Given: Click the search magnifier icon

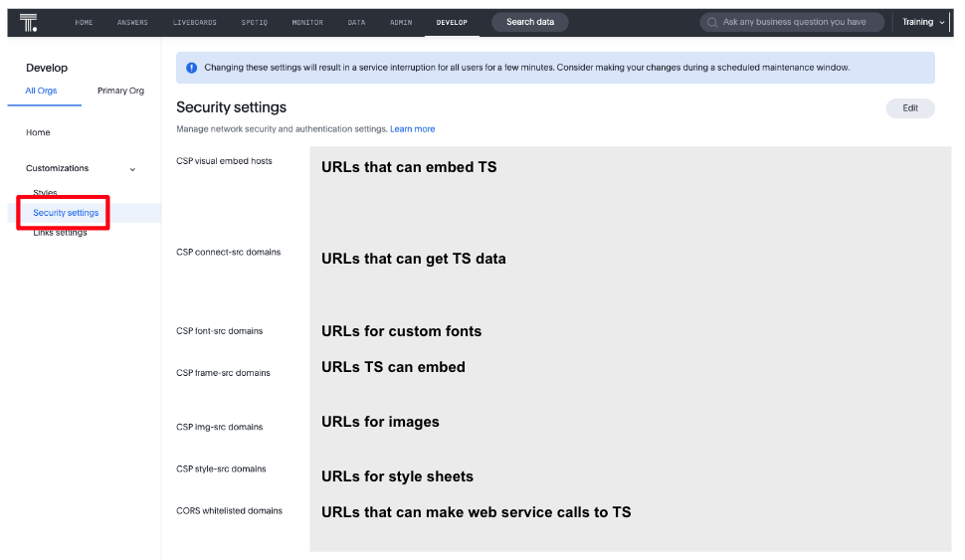Looking at the screenshot, I should [x=712, y=22].
